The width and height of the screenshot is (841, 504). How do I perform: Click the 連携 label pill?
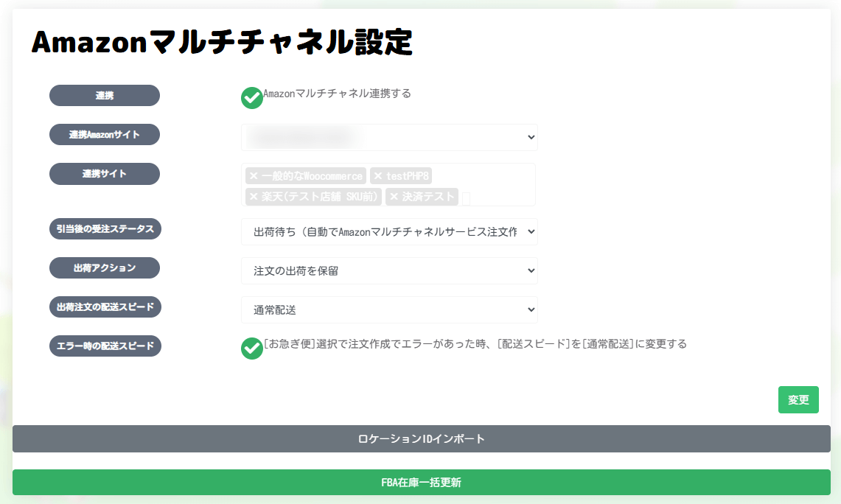[105, 96]
